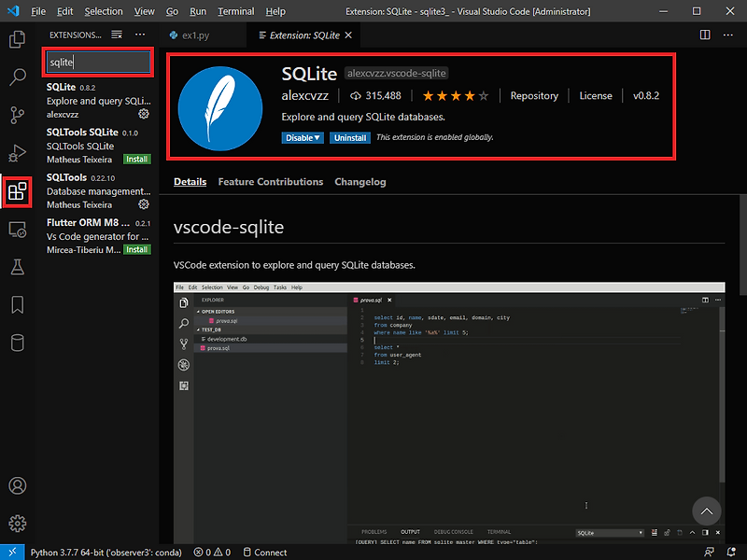
Task: Click the install count 315,488
Action: click(375, 96)
